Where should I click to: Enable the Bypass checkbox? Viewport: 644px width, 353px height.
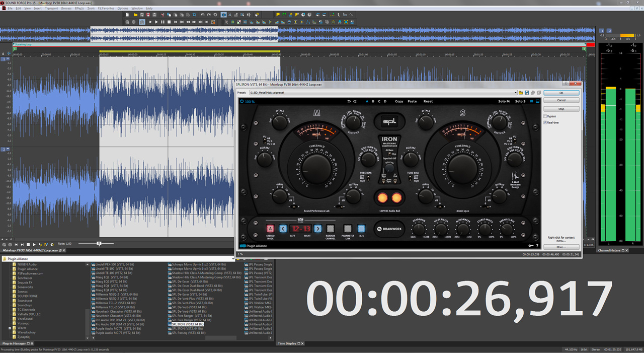coord(545,116)
